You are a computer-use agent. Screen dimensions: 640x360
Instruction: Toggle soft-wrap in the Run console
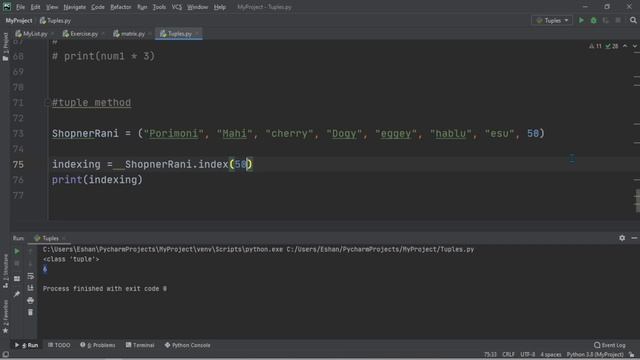(30, 276)
